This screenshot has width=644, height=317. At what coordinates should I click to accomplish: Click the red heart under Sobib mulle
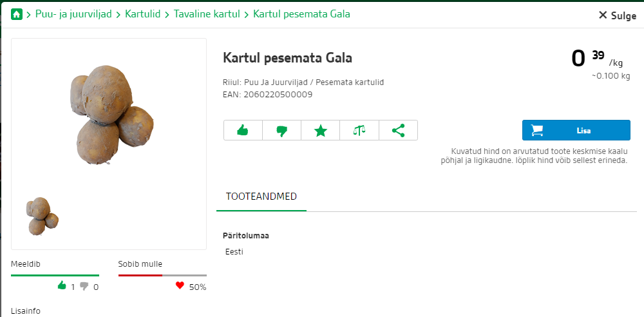(180, 285)
